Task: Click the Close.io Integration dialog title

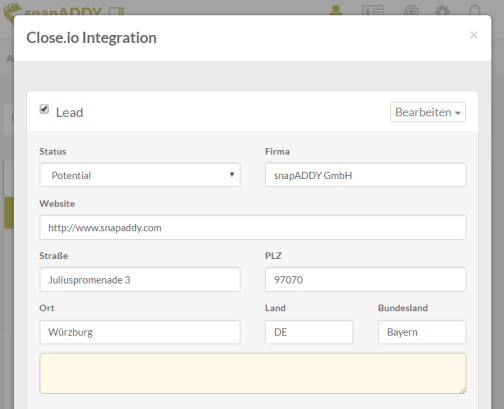Action: coord(91,38)
